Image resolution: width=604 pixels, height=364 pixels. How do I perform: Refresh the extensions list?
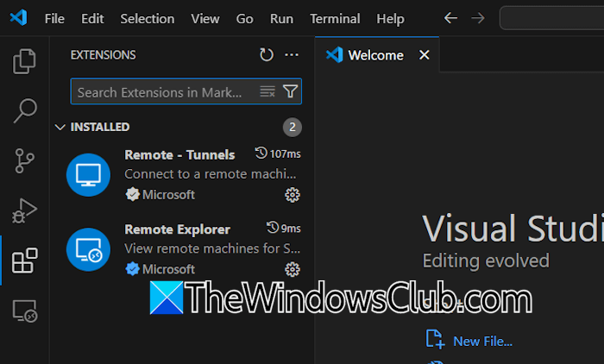click(266, 54)
